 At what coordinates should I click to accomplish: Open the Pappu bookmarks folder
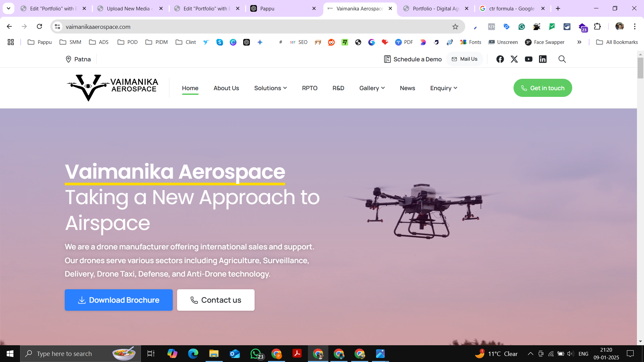click(40, 42)
